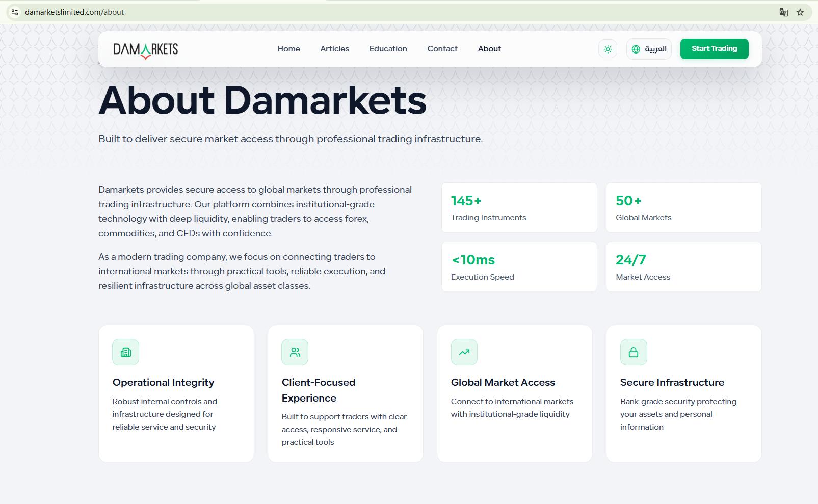Click the text "Bank-grade security protecting your assets"

[x=678, y=414]
